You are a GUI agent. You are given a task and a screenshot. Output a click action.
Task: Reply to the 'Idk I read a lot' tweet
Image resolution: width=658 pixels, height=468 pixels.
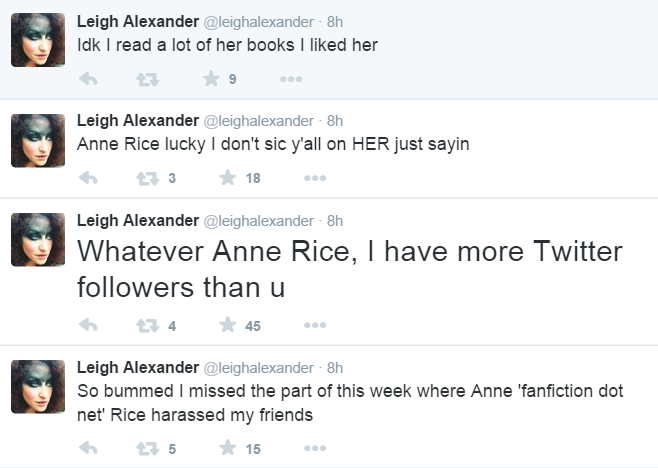pos(88,79)
